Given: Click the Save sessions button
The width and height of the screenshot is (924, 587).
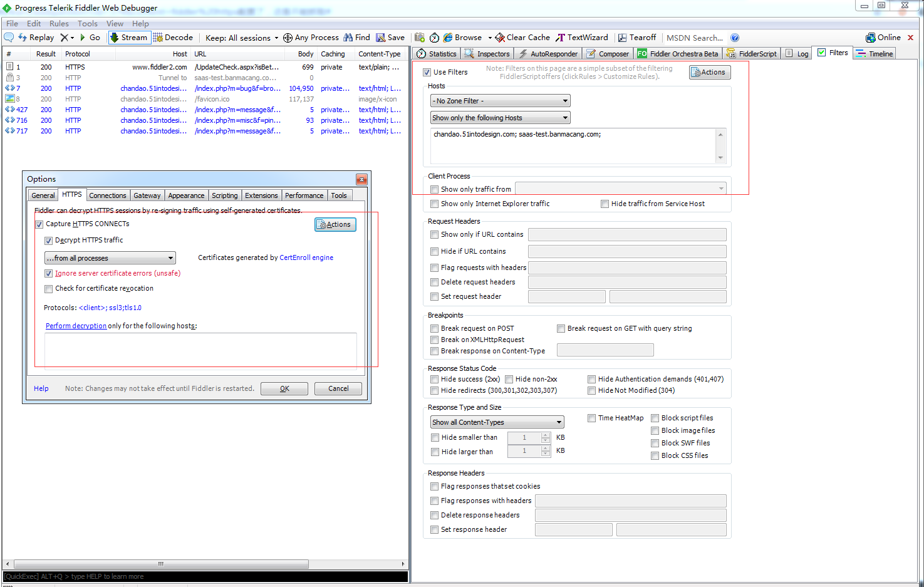Looking at the screenshot, I should pos(390,38).
